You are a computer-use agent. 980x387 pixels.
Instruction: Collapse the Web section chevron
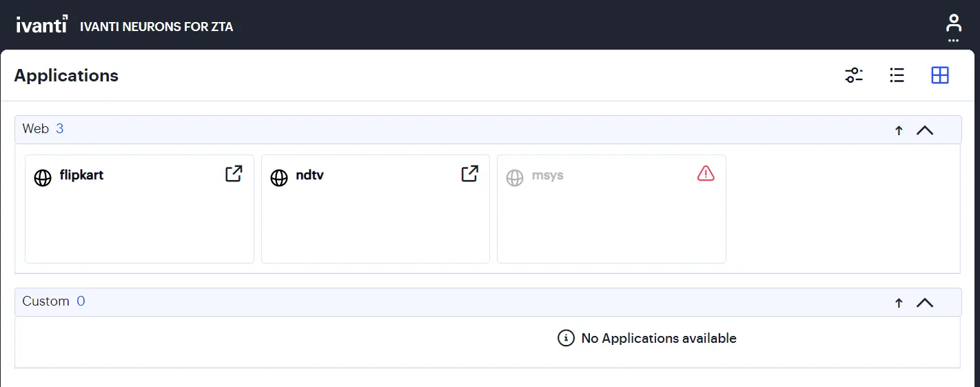click(925, 130)
